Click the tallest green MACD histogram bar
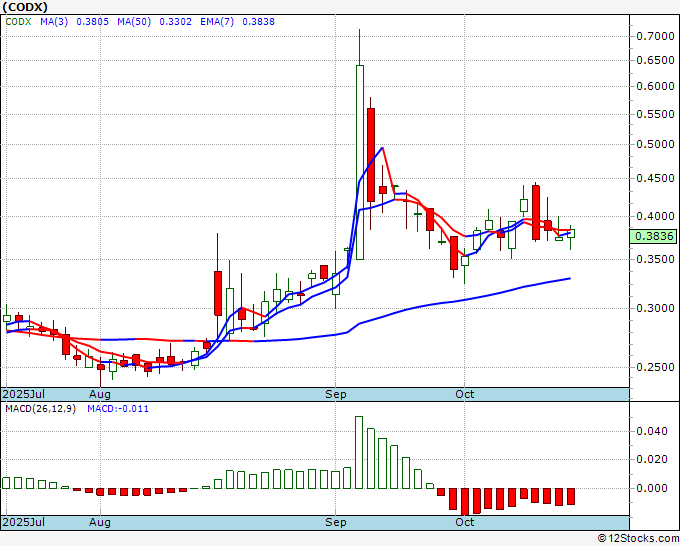 click(x=359, y=452)
